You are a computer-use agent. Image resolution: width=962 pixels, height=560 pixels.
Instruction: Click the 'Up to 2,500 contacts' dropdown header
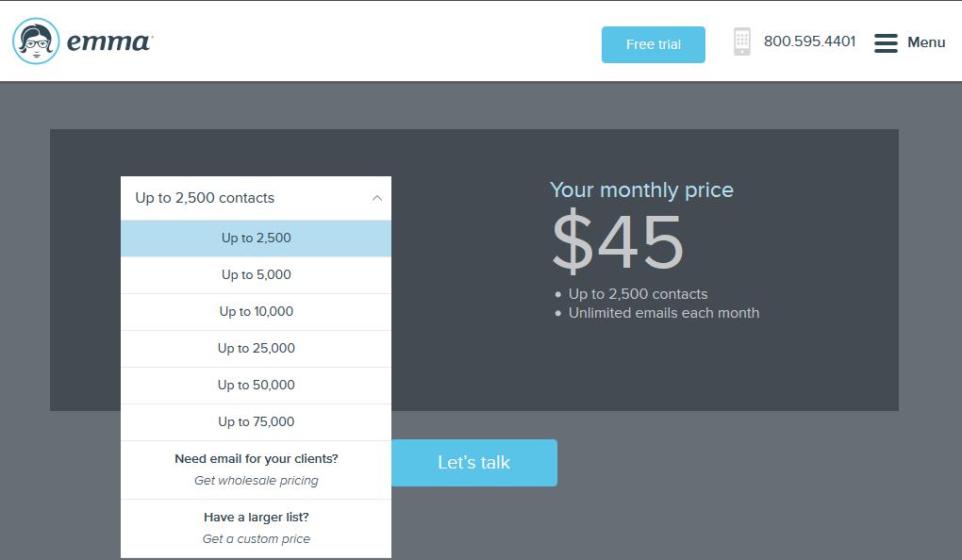coord(205,198)
